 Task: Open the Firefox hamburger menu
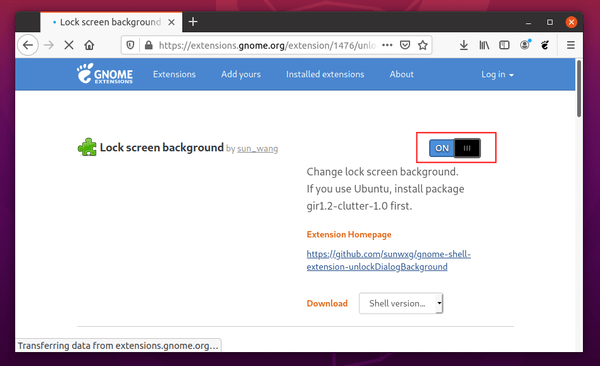571,45
